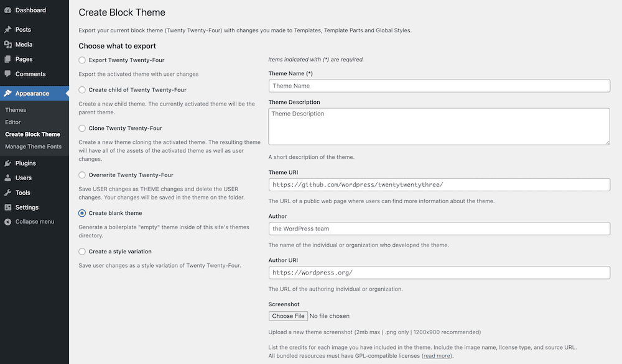Open the Themes submenu item
This screenshot has height=364, width=622.
[16, 110]
